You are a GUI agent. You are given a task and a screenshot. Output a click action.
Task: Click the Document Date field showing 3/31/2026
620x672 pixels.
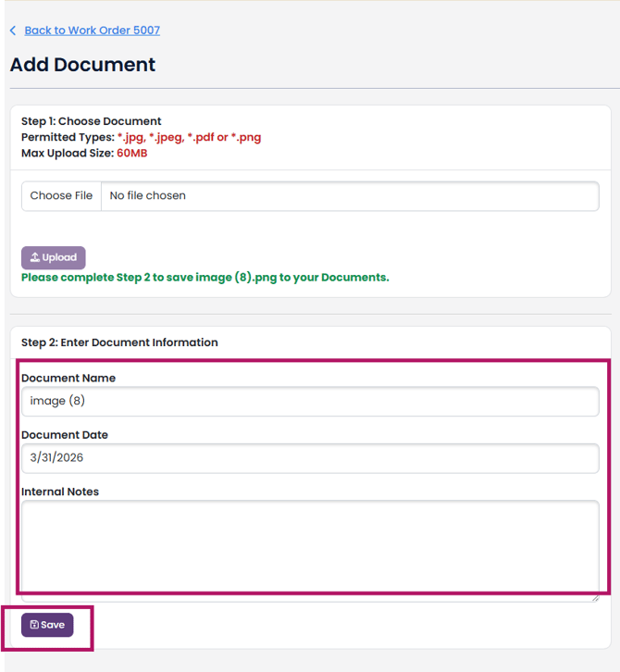310,458
